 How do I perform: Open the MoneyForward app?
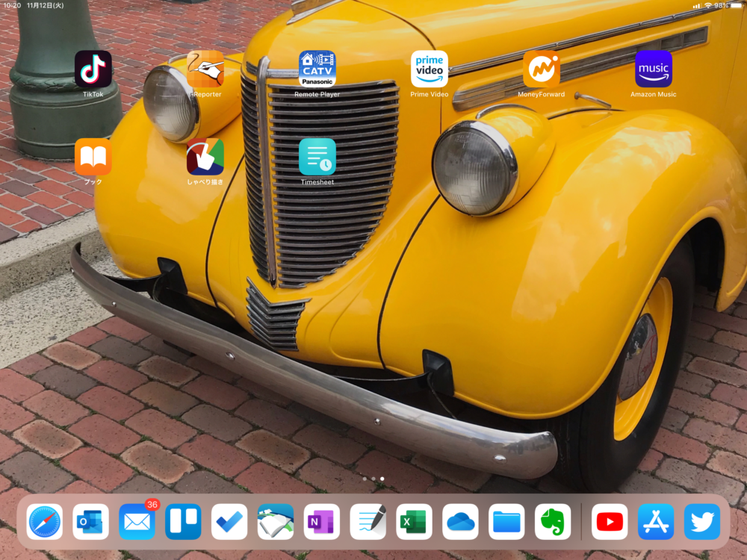pyautogui.click(x=542, y=69)
